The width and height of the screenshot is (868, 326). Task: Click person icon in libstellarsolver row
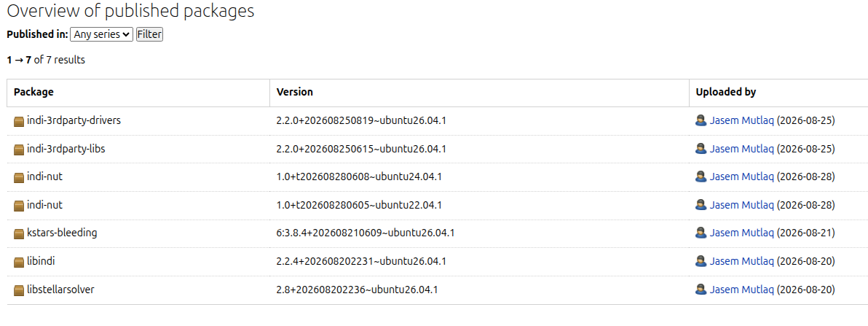pos(701,290)
